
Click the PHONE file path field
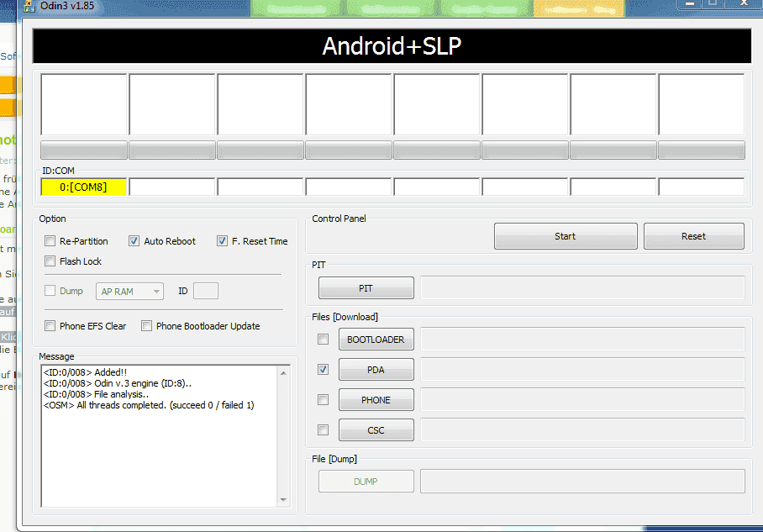point(582,399)
